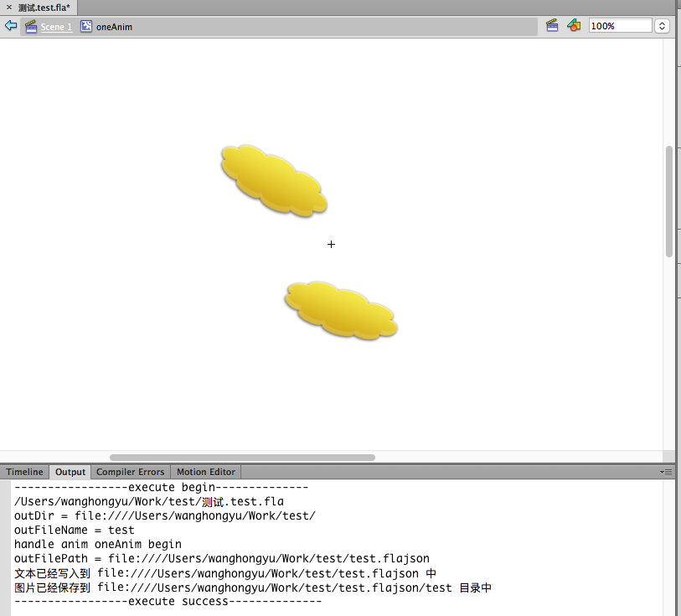The width and height of the screenshot is (681, 616).
Task: Click the 'outDir =' output line
Action: [165, 516]
